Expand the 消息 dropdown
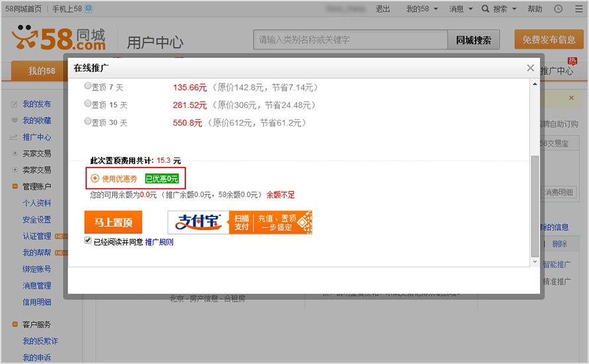 pos(461,9)
